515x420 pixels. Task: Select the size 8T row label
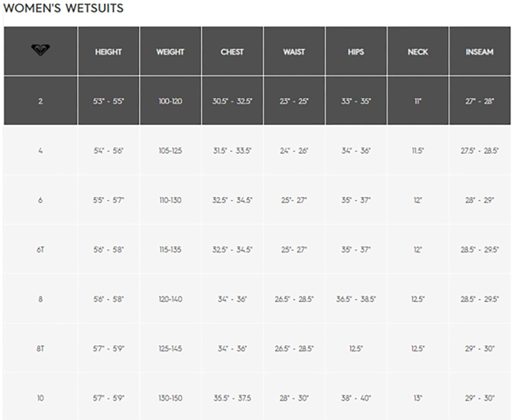coord(40,349)
